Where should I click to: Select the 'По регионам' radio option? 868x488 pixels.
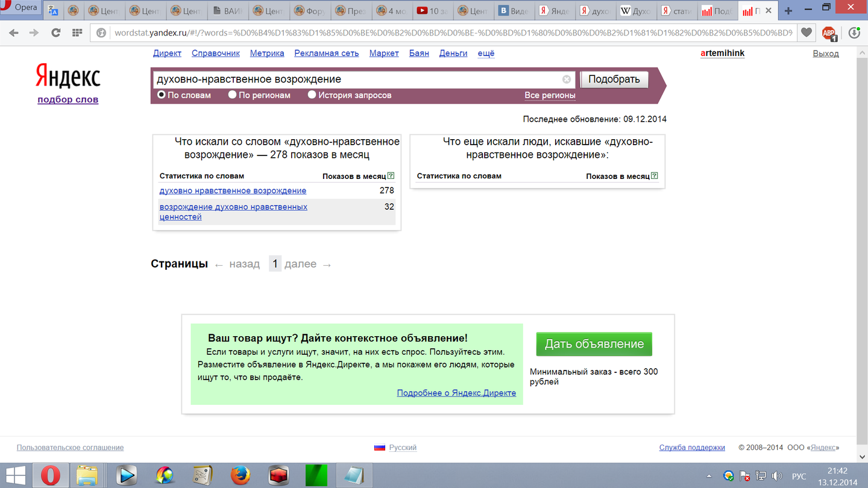[x=232, y=95]
